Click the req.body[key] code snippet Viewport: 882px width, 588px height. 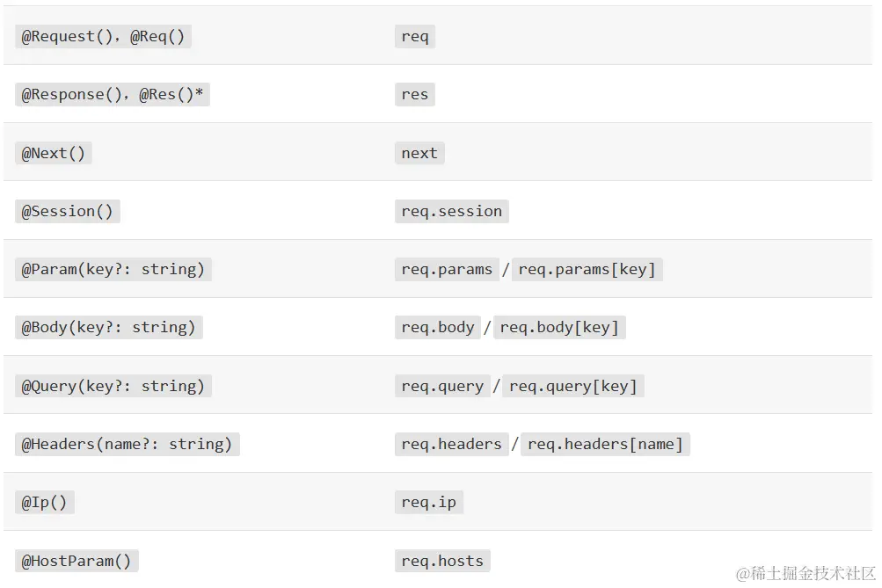tap(560, 327)
